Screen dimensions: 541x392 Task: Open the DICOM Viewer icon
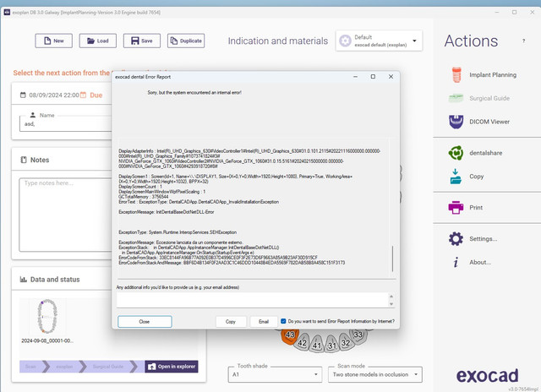[456, 122]
